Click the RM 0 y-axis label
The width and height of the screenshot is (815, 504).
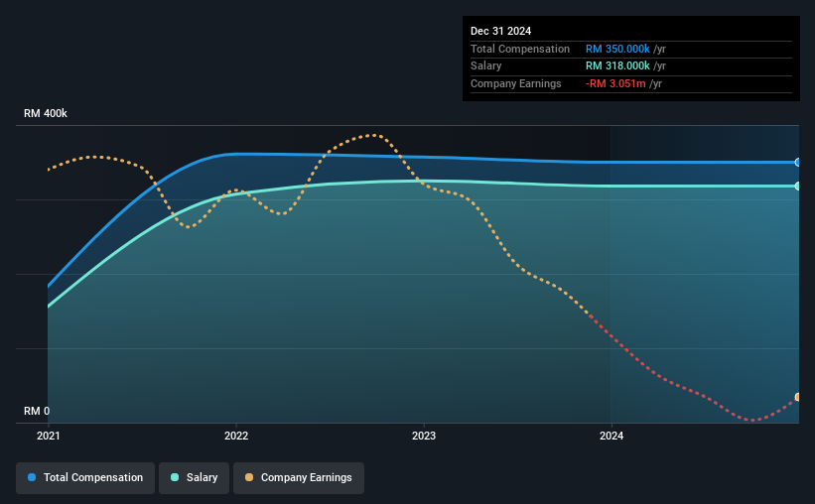point(37,411)
